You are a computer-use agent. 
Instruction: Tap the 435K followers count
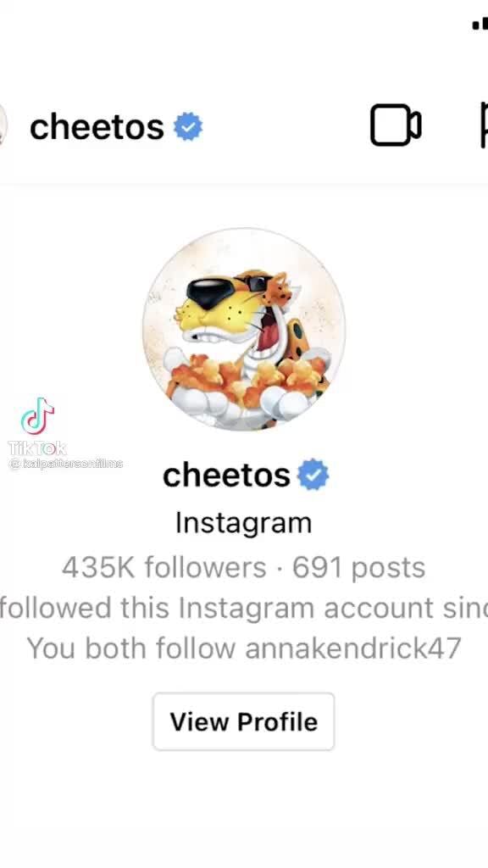click(x=164, y=567)
